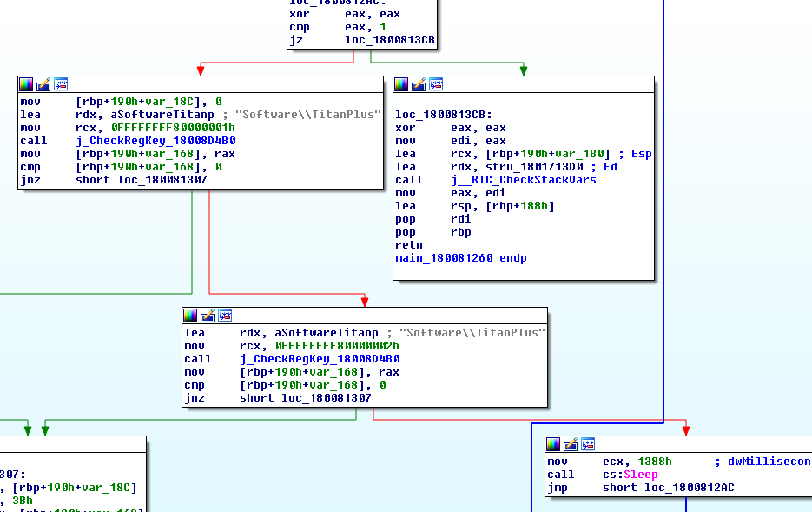Click group-nodes icon of 80000002h node

pos(225,316)
